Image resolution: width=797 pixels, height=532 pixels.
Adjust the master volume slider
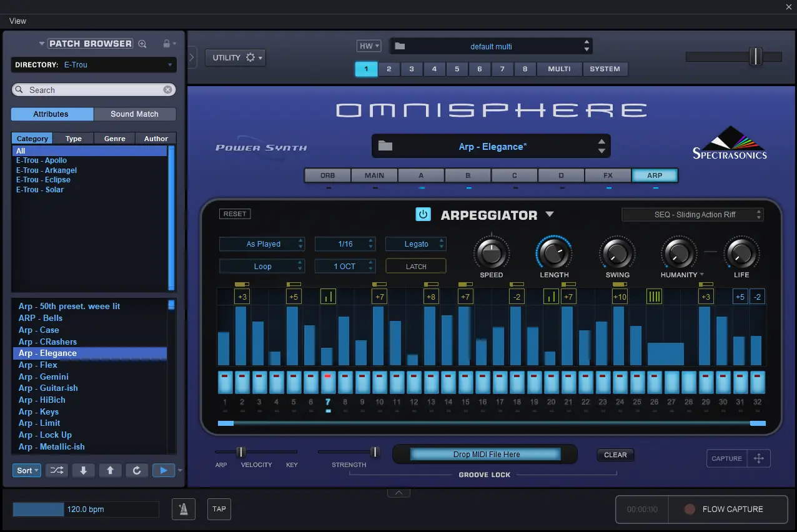[x=734, y=57]
